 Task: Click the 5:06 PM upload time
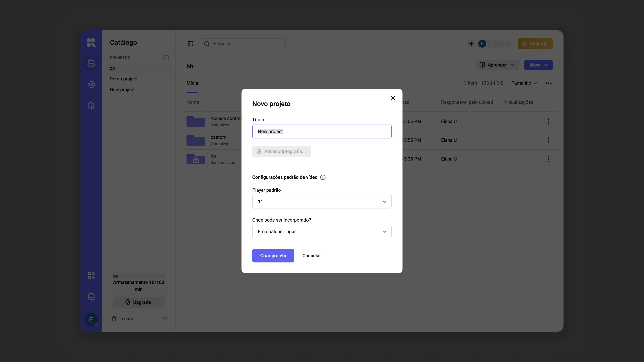[x=413, y=121]
